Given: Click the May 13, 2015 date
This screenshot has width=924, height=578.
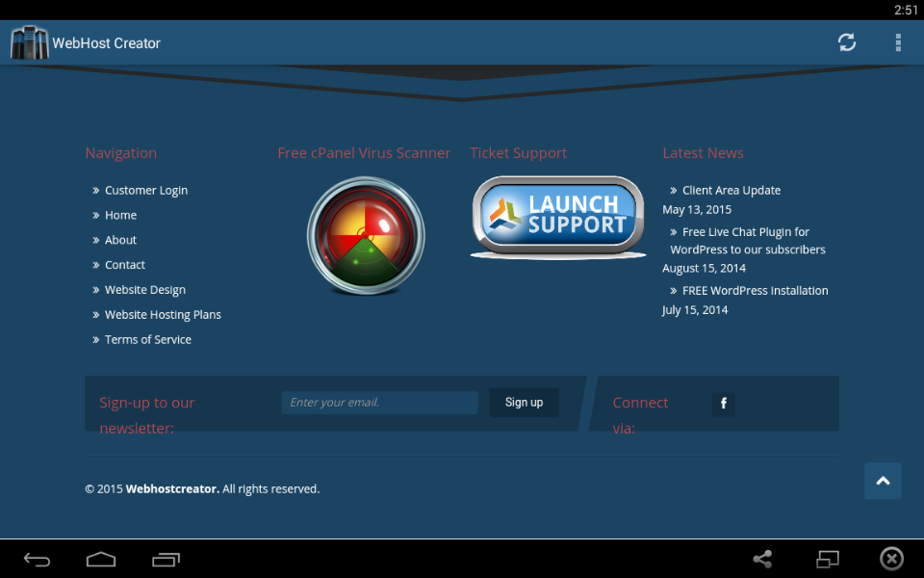Looking at the screenshot, I should tap(697, 209).
